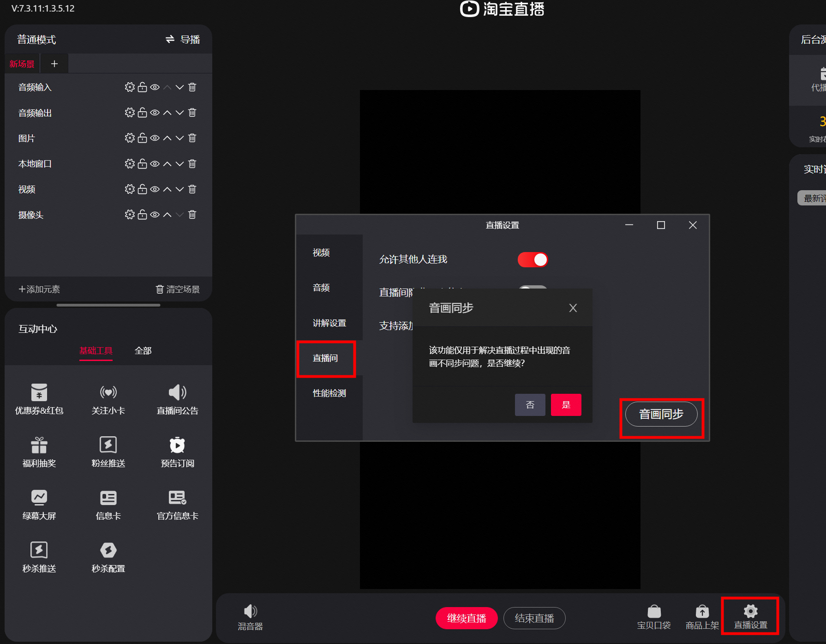826x644 pixels.
Task: Move 音频输出 element down
Action: click(x=180, y=113)
